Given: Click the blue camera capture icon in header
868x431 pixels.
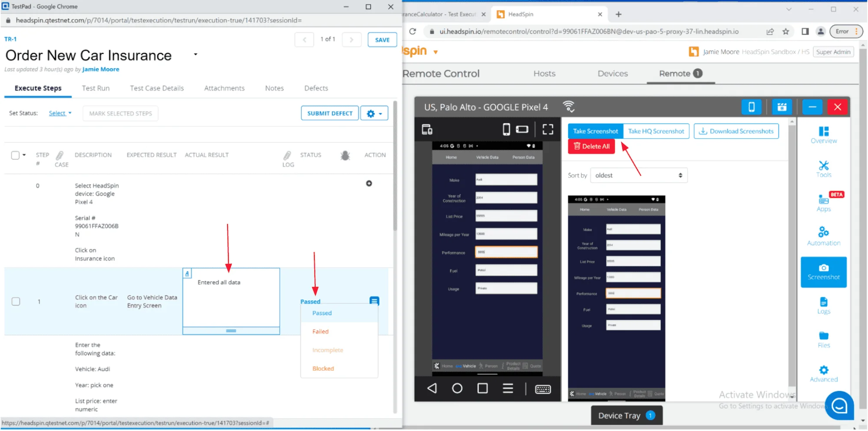Looking at the screenshot, I should tap(782, 107).
